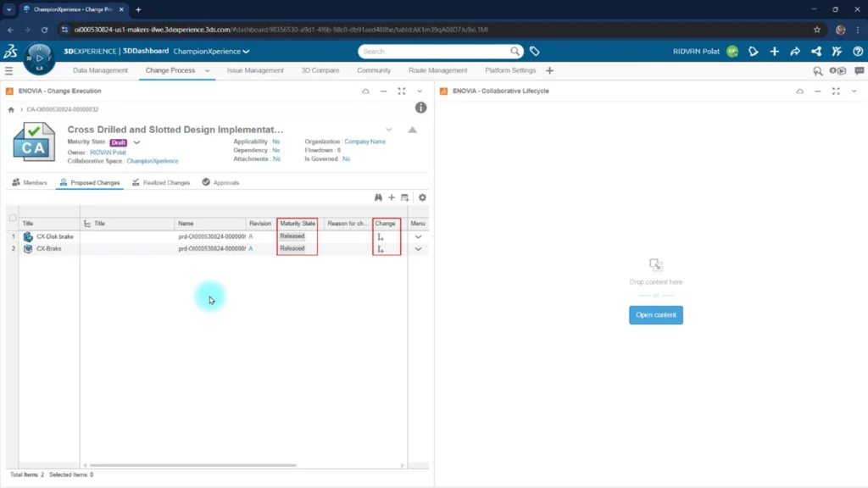Toggle the select-all checkbox in table header
This screenshot has height=488, width=868.
click(x=13, y=218)
